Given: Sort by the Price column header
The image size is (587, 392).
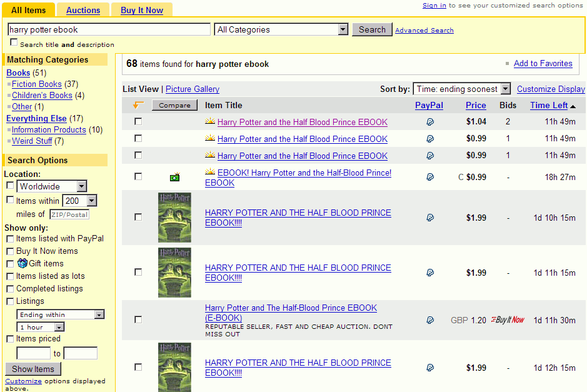Looking at the screenshot, I should click(476, 105).
